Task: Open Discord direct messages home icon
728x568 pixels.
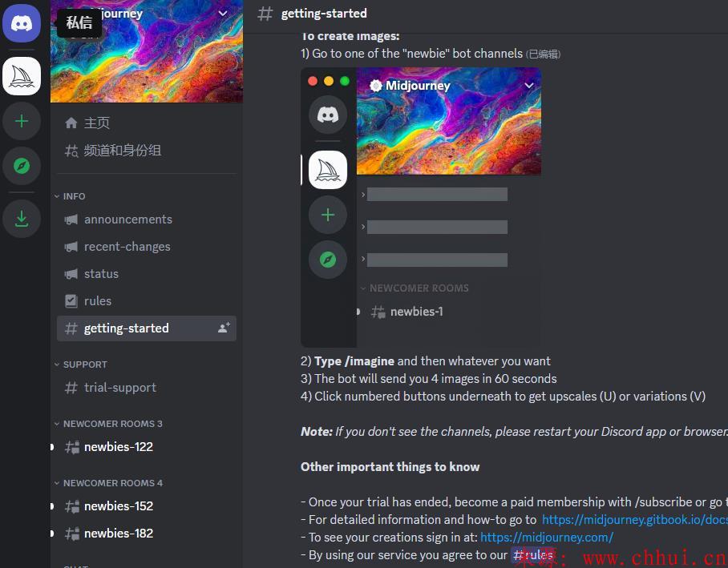Action: (22, 22)
